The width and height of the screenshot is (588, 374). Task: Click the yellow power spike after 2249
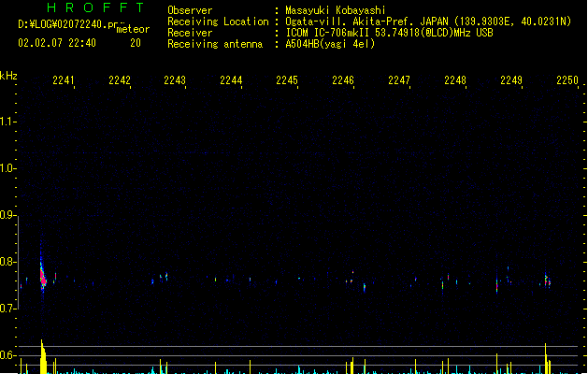(546, 358)
